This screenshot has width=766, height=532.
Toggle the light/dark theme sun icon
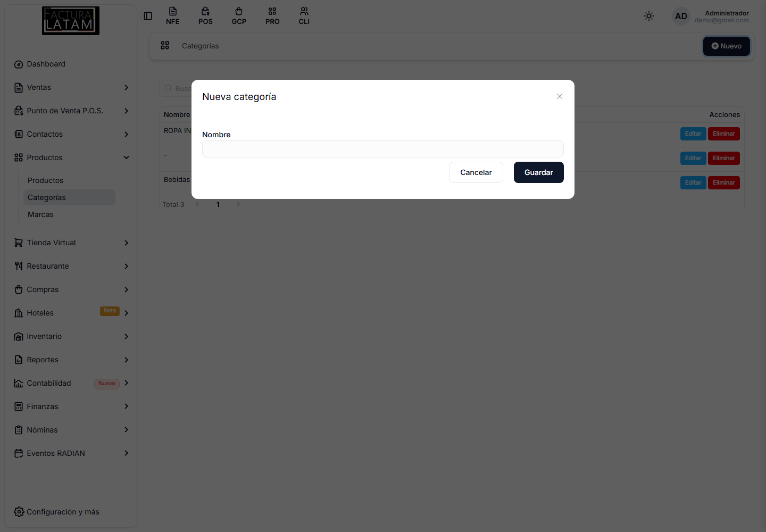tap(649, 16)
